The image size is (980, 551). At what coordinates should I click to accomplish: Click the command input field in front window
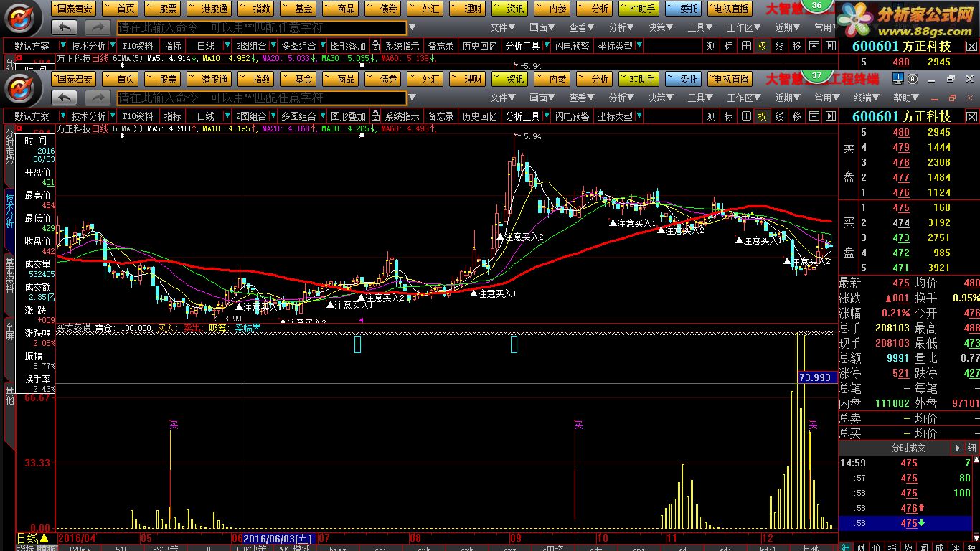(x=261, y=98)
